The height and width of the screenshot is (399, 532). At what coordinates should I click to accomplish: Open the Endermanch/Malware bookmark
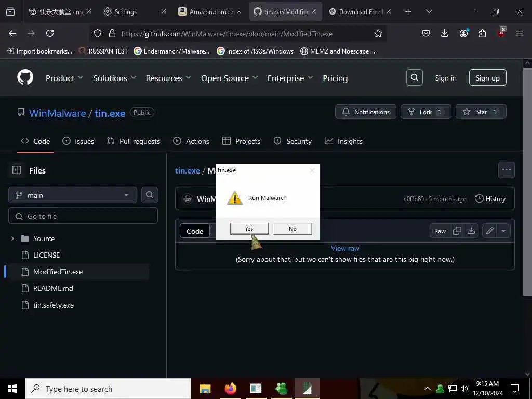(171, 51)
